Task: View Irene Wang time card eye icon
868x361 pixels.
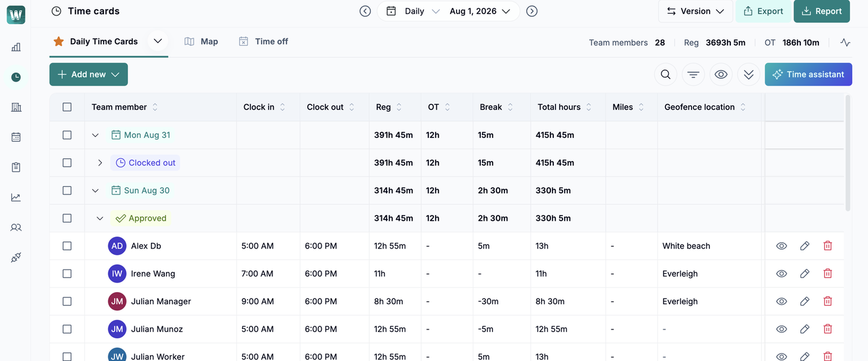Action: 781,274
